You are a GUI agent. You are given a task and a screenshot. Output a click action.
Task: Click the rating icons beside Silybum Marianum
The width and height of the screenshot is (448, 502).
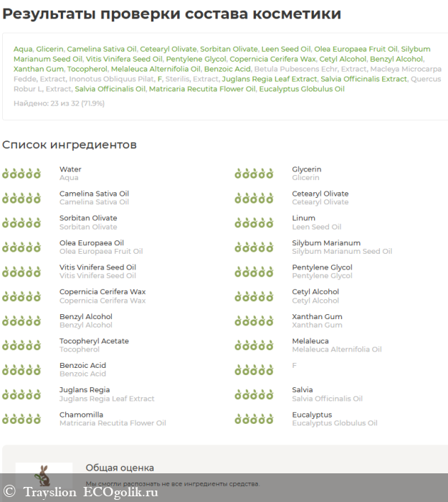click(254, 247)
